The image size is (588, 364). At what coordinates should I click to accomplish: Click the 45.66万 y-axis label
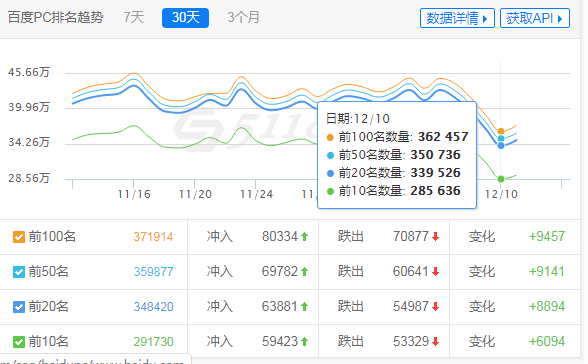[29, 72]
